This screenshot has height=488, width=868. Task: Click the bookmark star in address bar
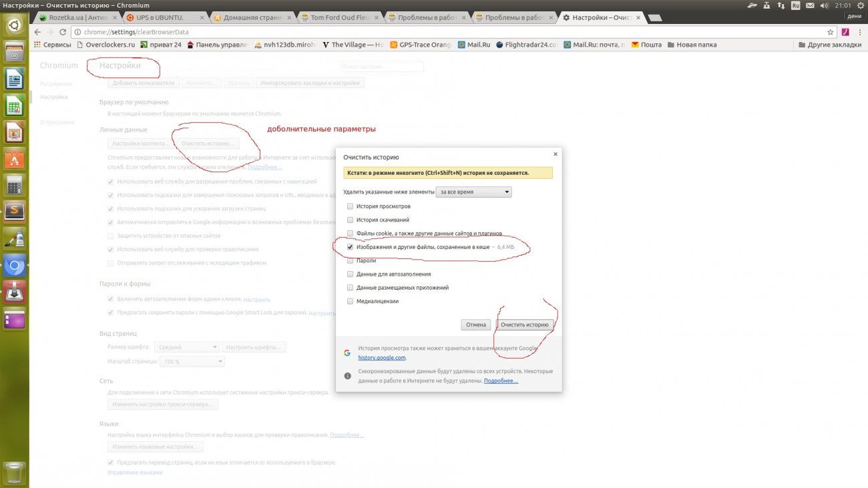click(x=831, y=32)
